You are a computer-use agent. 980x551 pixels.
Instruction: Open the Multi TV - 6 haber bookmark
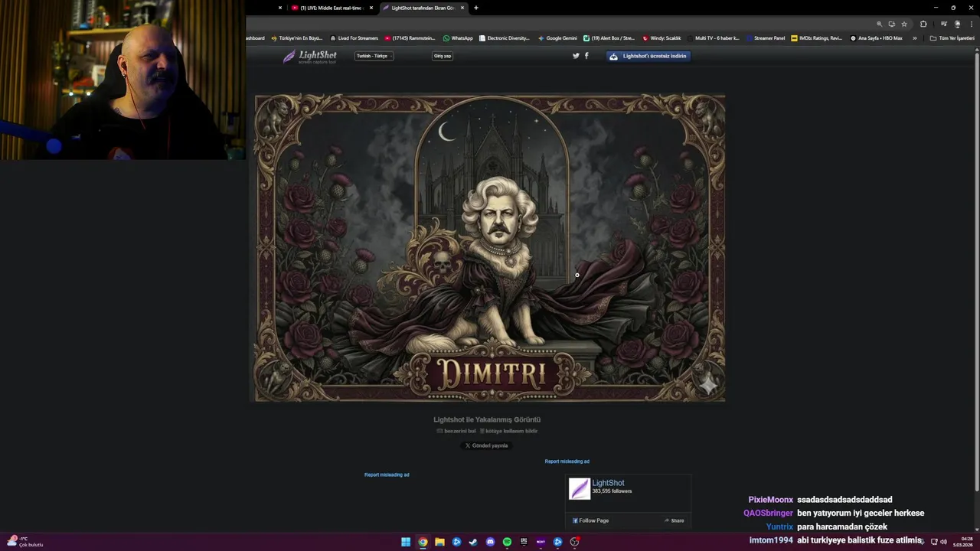point(713,37)
